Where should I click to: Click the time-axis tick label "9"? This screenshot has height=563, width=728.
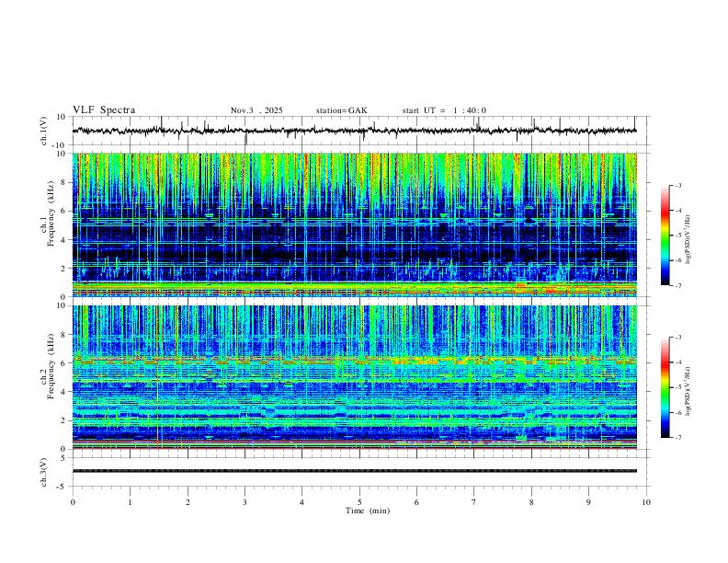click(x=588, y=502)
